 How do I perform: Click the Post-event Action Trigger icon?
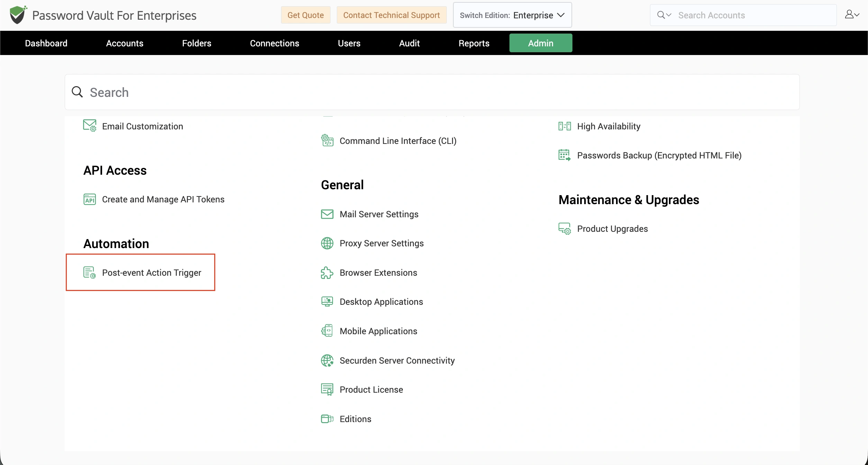(x=90, y=273)
